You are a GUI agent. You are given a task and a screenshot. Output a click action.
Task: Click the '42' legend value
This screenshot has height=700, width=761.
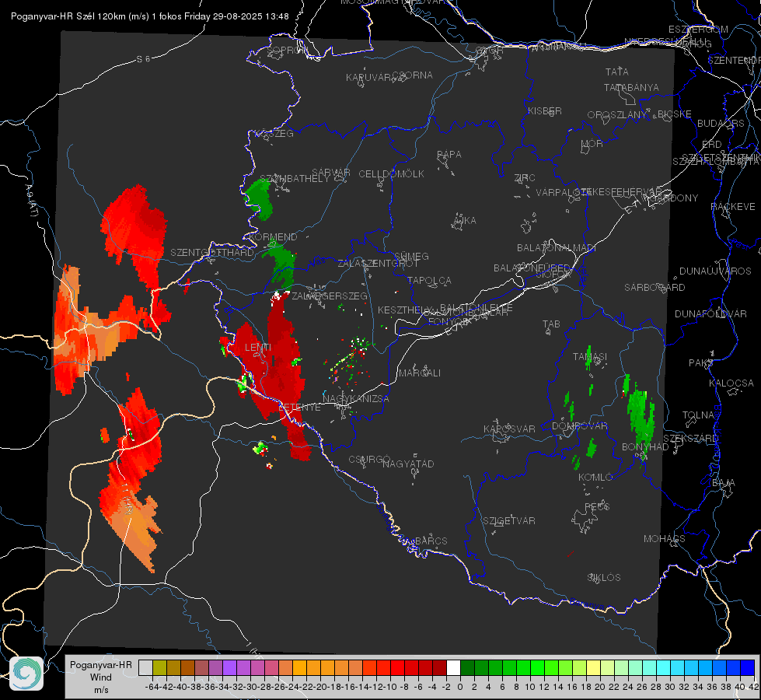pyautogui.click(x=753, y=687)
